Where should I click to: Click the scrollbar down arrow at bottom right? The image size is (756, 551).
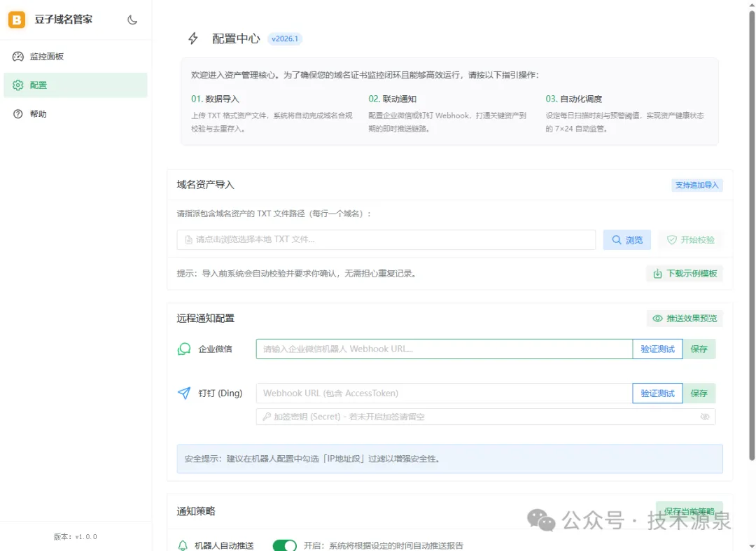(x=751, y=545)
